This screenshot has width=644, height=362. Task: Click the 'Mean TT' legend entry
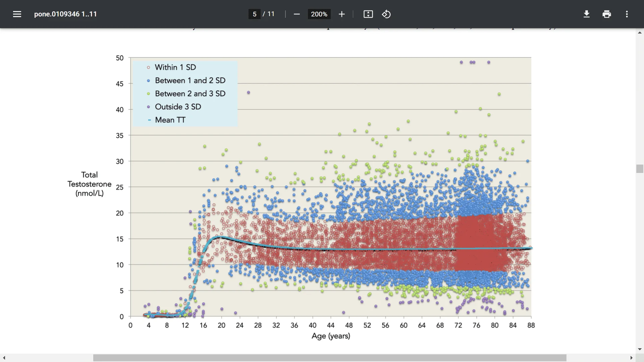166,120
